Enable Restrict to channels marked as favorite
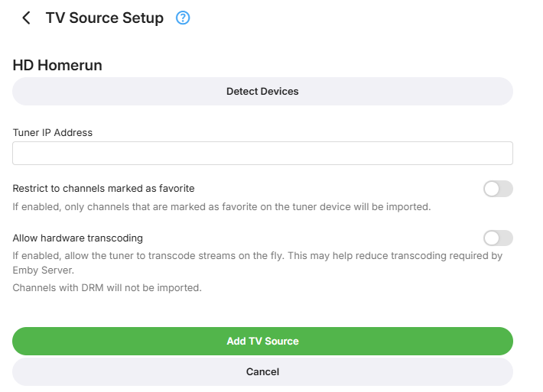 [497, 189]
